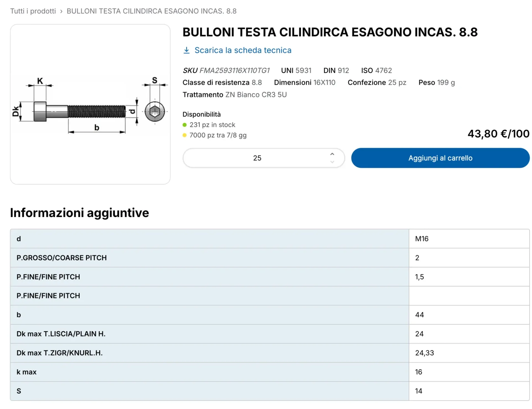The height and width of the screenshot is (409, 532).
Task: Click the M16 value in row d
Action: 422,239
